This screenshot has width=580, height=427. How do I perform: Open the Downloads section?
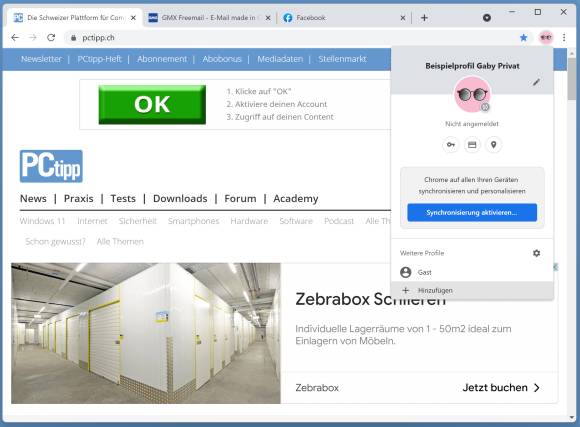(x=180, y=199)
